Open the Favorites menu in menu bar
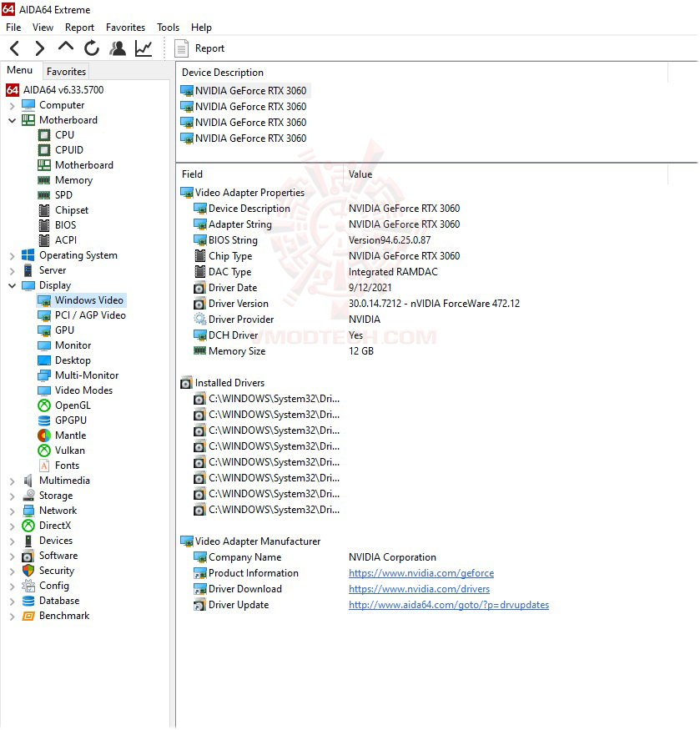700x730 pixels. click(125, 28)
